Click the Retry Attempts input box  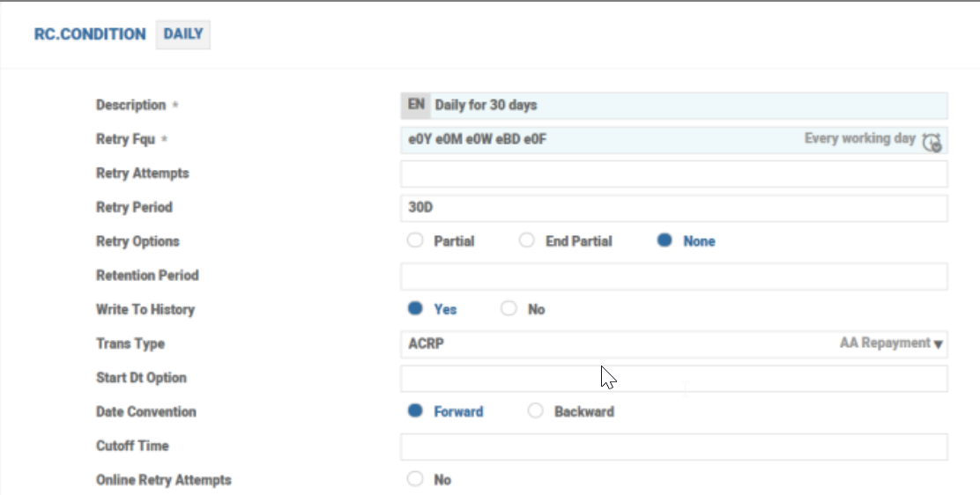pyautogui.click(x=674, y=174)
